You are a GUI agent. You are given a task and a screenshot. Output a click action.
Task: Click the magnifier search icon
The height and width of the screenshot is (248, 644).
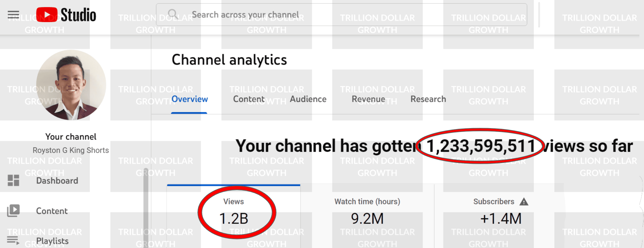point(173,14)
